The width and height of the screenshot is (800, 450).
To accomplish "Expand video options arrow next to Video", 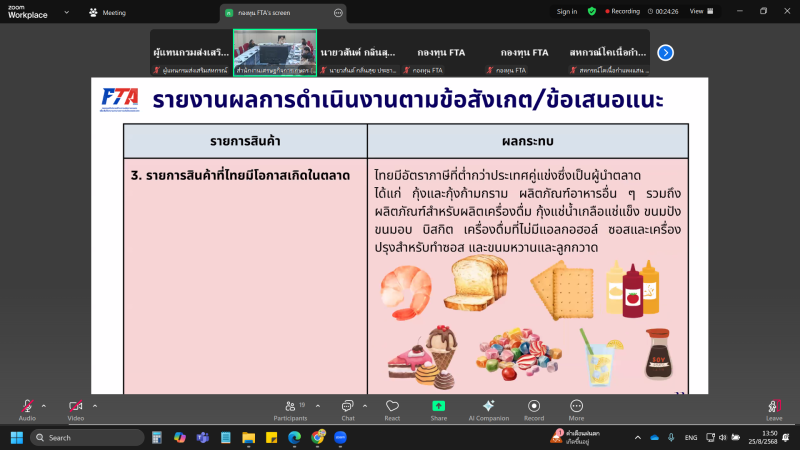I will 95,405.
